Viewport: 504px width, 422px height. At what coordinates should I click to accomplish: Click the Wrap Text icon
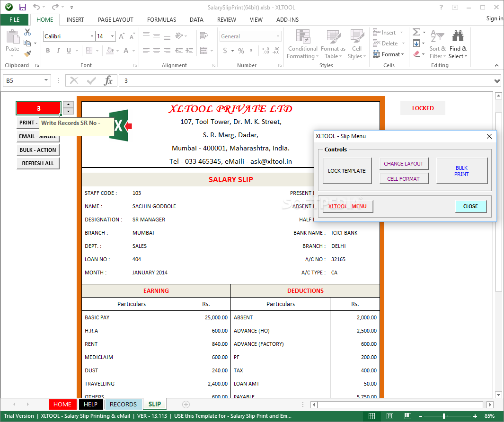(203, 35)
